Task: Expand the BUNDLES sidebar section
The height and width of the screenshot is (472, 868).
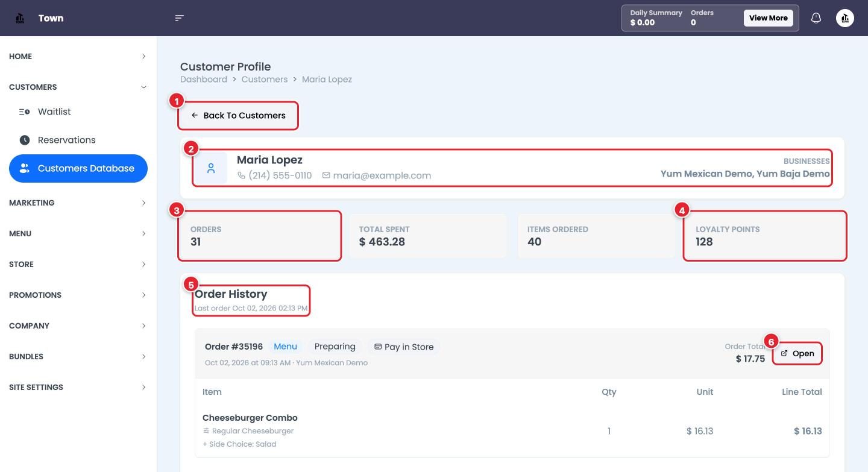Action: tap(78, 356)
